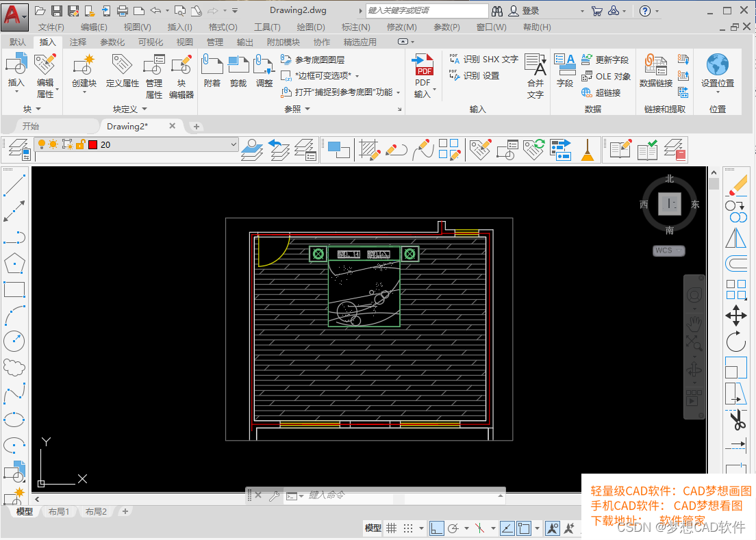Click the Attach reference icon
756x540 pixels.
tap(212, 65)
